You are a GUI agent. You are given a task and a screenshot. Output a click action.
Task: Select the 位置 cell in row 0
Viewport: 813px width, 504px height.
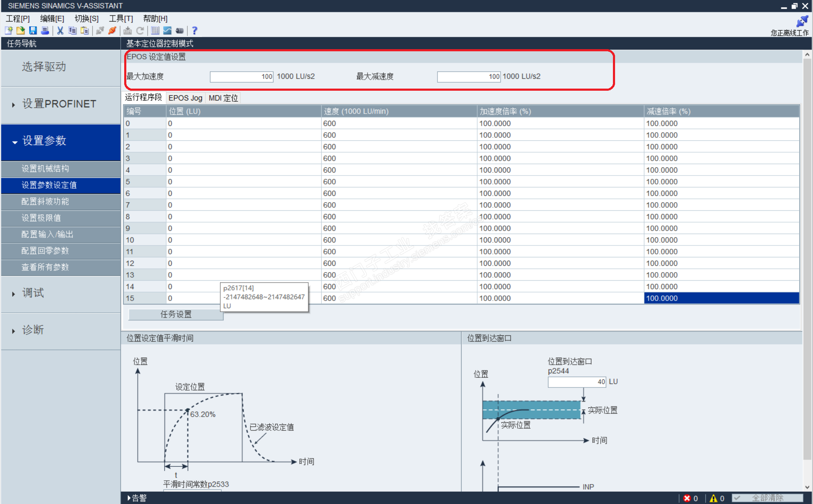coord(244,123)
